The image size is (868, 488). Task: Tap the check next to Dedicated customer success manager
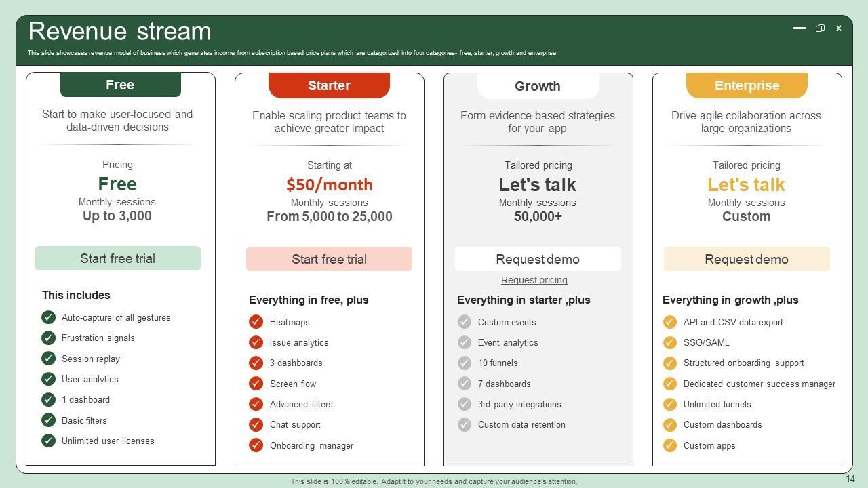pyautogui.click(x=670, y=384)
